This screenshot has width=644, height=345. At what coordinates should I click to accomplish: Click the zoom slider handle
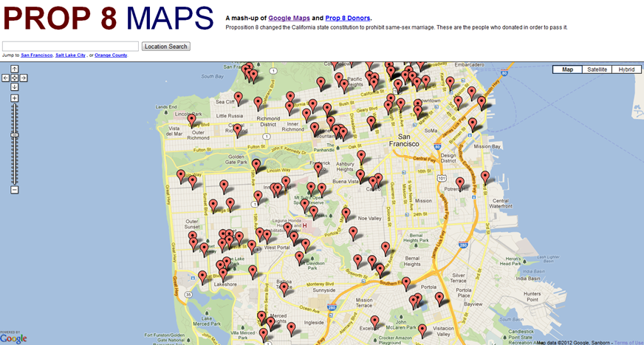(x=14, y=135)
